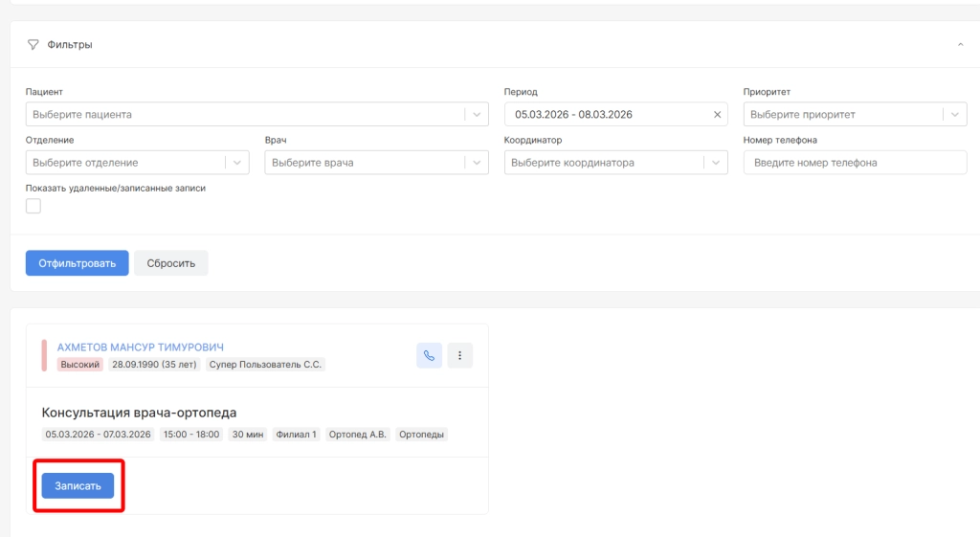Click the funnel icon next to Фильтры
Screen dimensions: 980x537
coord(33,45)
